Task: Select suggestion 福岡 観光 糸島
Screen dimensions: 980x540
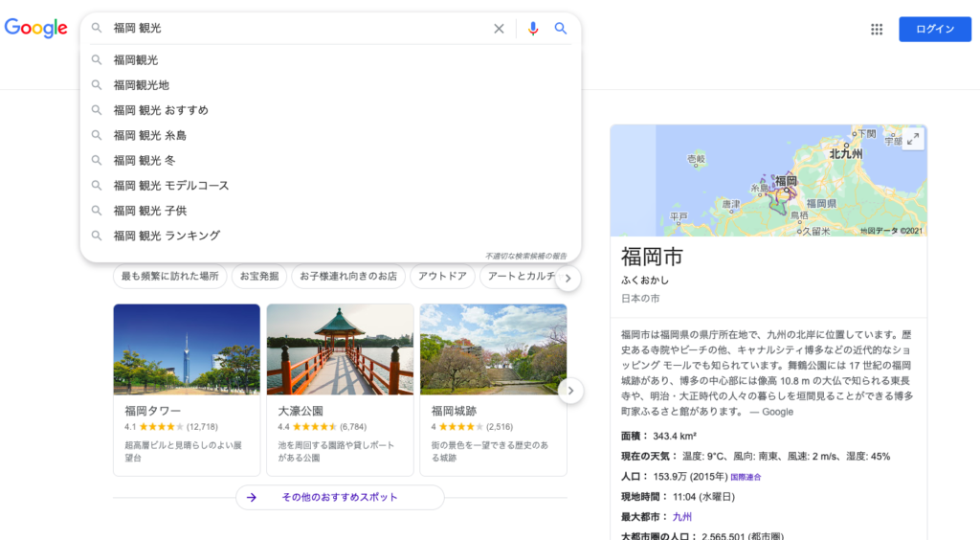Action: 331,135
